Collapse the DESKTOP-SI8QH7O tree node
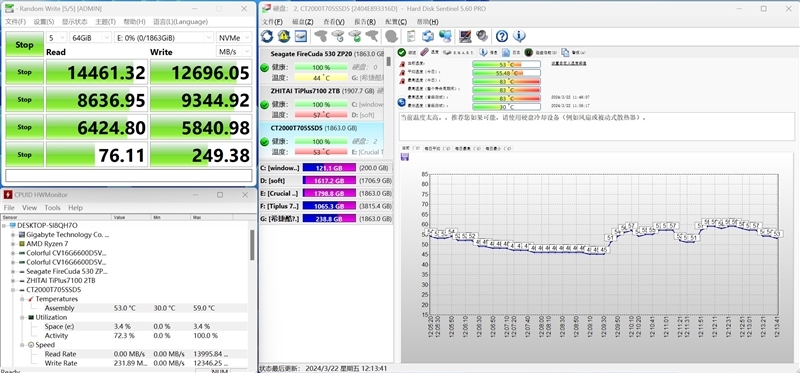The image size is (800, 373). 5,226
